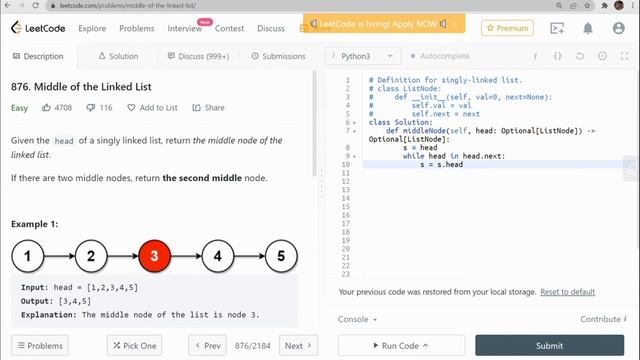Submit the solution

pyautogui.click(x=549, y=346)
